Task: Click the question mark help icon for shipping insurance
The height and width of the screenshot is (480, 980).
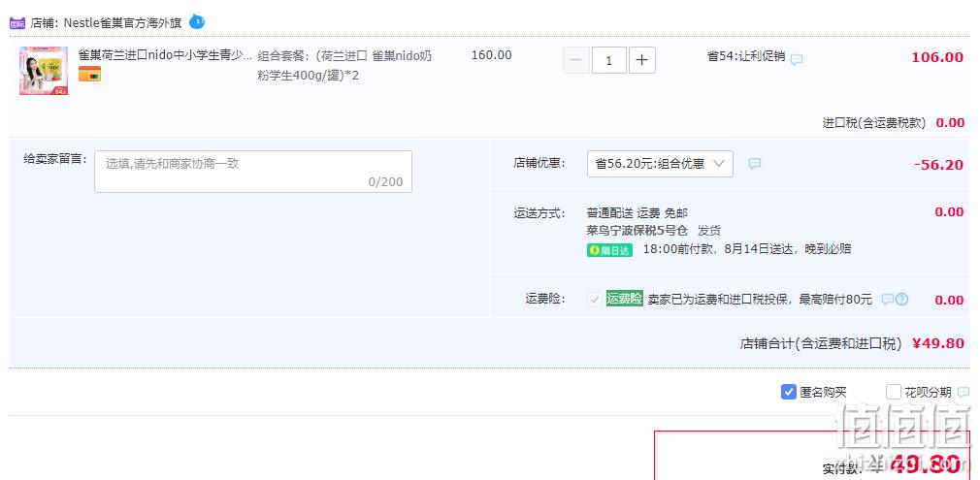Action: [901, 300]
